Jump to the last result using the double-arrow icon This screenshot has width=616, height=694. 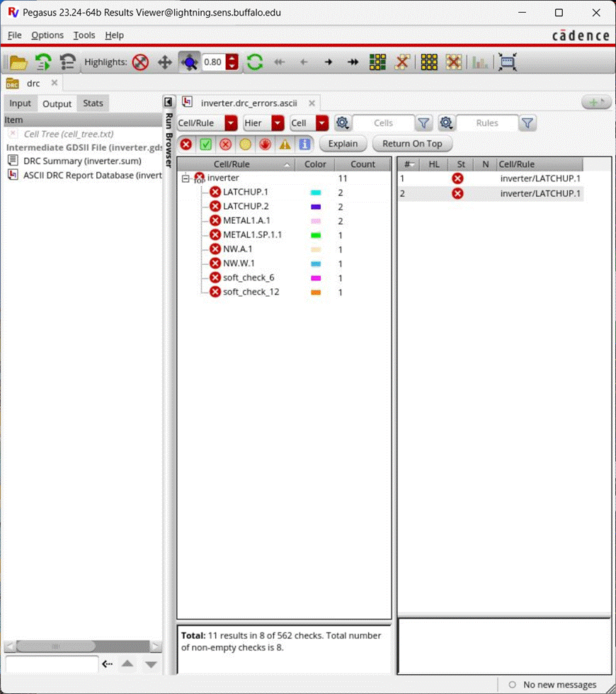click(x=353, y=62)
